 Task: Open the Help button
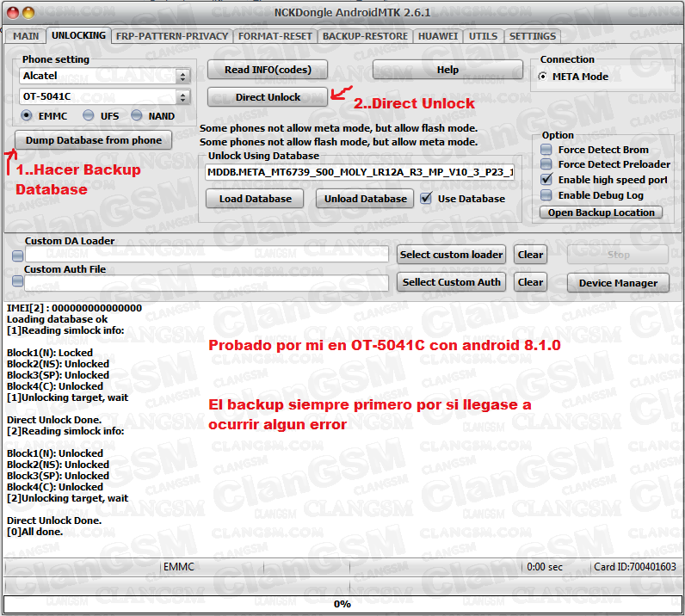(447, 70)
